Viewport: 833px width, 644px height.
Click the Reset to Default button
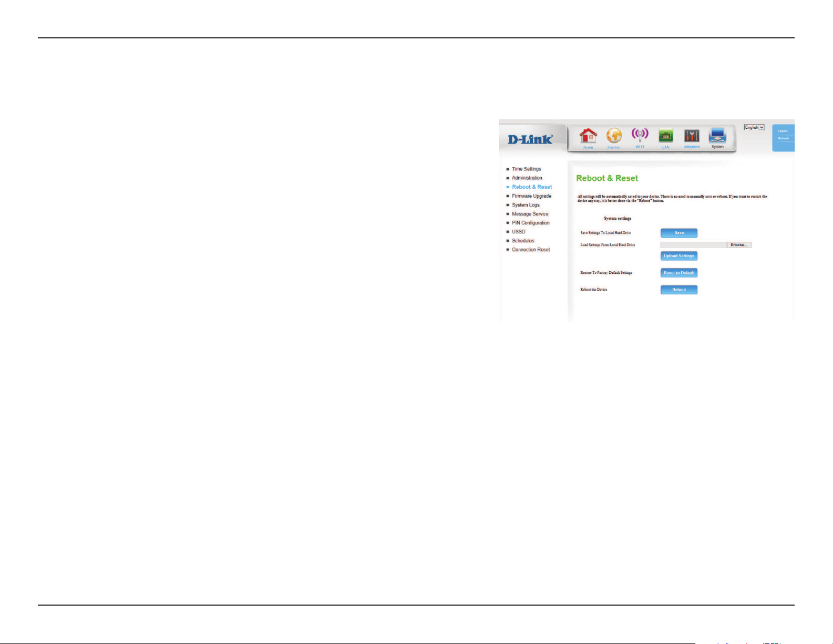point(679,273)
